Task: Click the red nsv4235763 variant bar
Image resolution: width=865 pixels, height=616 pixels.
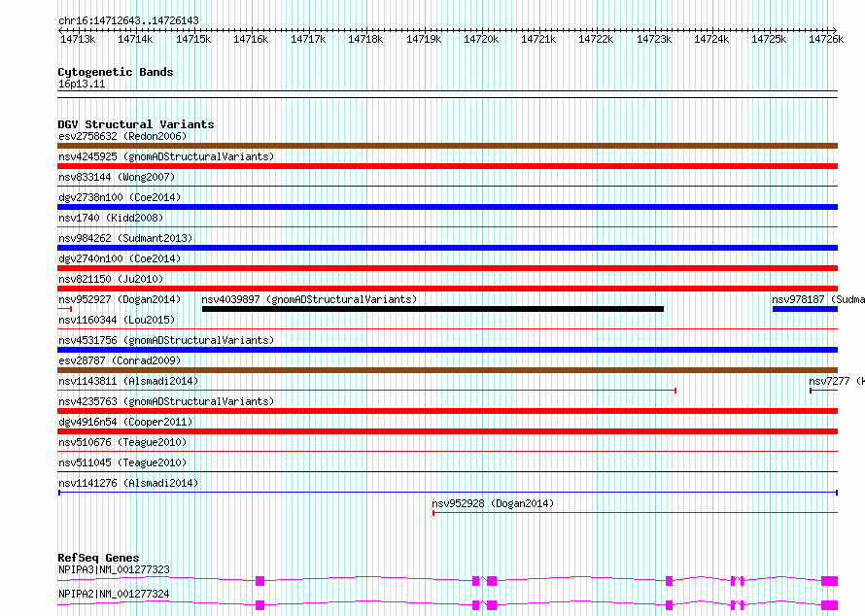Action: (x=447, y=411)
